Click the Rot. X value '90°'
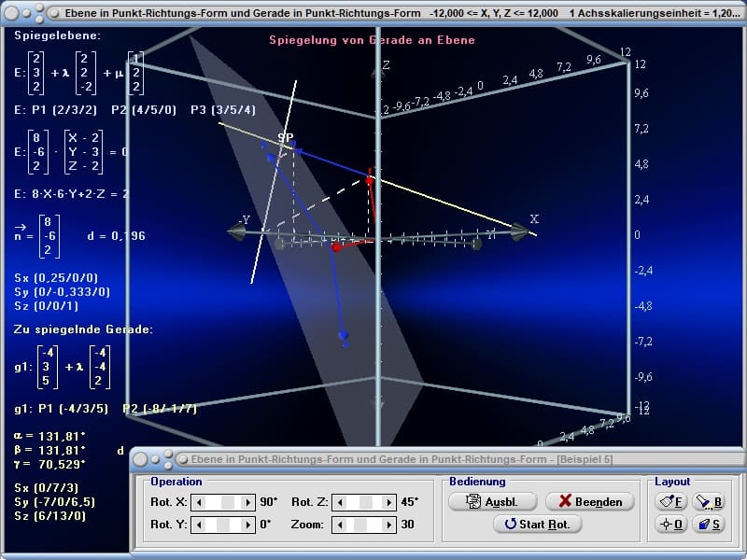This screenshot has height=560, width=747. tap(269, 502)
